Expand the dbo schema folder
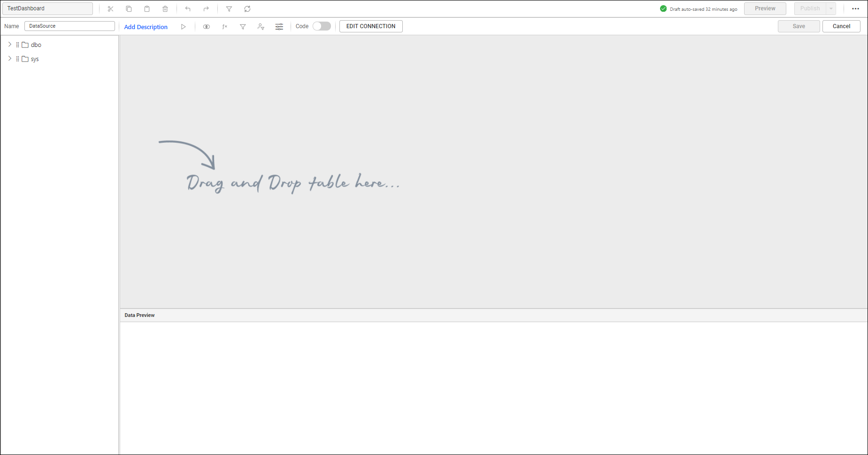Image resolution: width=868 pixels, height=455 pixels. (x=9, y=45)
